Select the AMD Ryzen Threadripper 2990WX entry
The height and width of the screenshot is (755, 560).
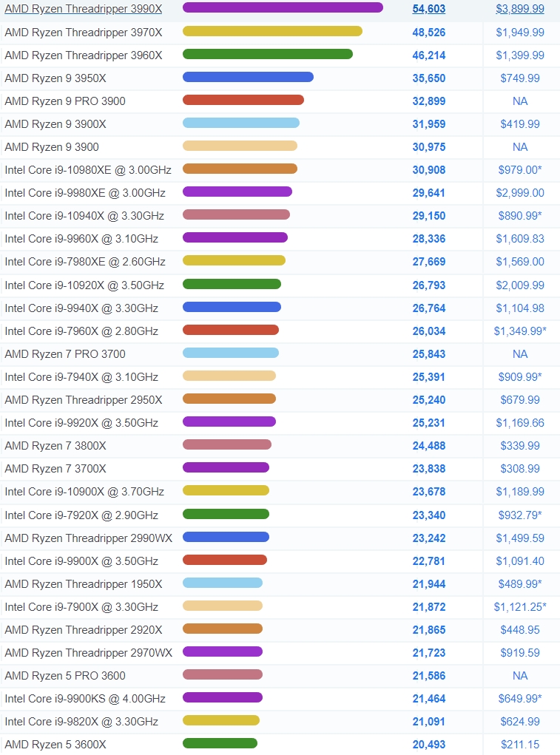89,538
